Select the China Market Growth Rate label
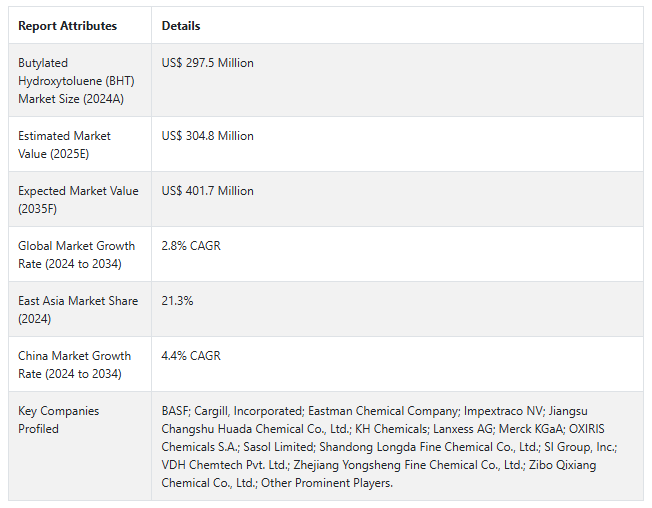This screenshot has height=508, width=652. coord(76,364)
